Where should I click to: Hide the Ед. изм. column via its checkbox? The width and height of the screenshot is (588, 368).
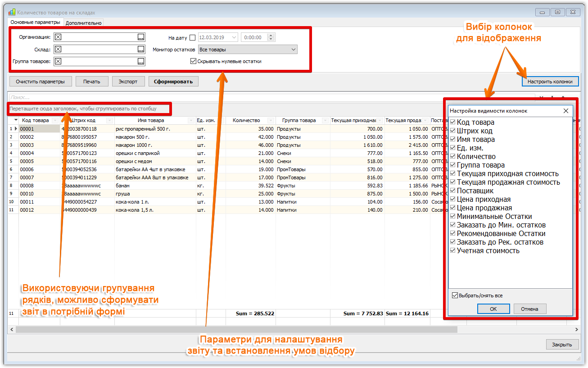(453, 148)
